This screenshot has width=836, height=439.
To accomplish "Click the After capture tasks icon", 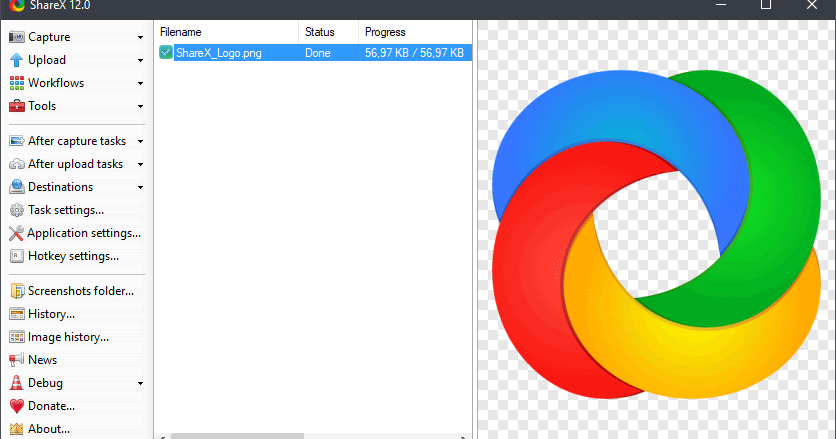I will (x=17, y=141).
